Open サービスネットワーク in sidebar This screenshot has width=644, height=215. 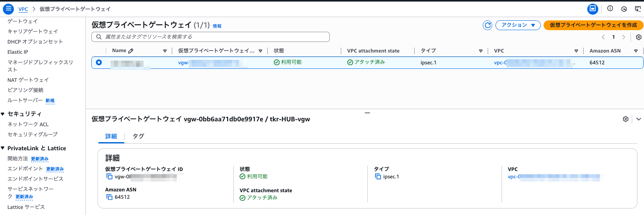coord(31,193)
